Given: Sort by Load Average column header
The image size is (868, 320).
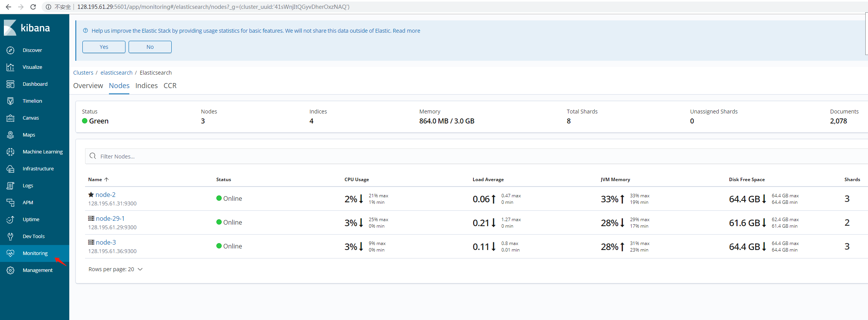Looking at the screenshot, I should [x=488, y=180].
